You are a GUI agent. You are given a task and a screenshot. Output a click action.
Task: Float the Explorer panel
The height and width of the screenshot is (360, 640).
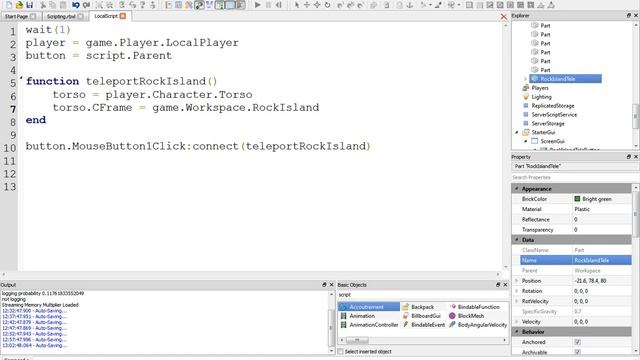(x=629, y=16)
